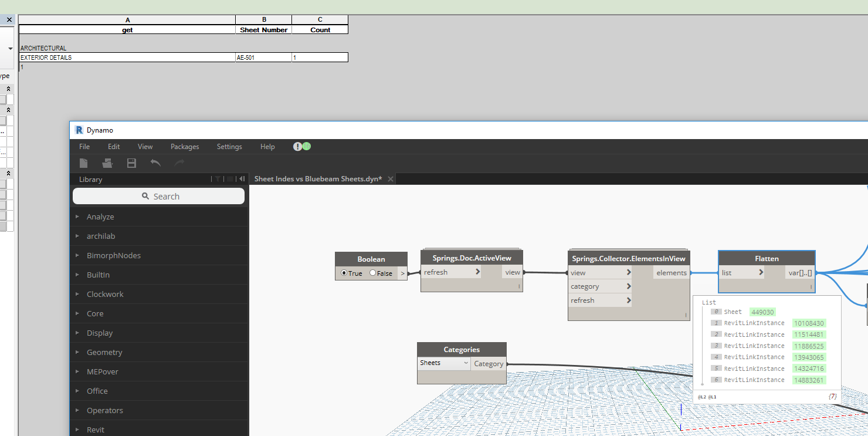This screenshot has width=868, height=436.
Task: Click the Revit logo in Dynamo title bar
Action: pos(79,130)
